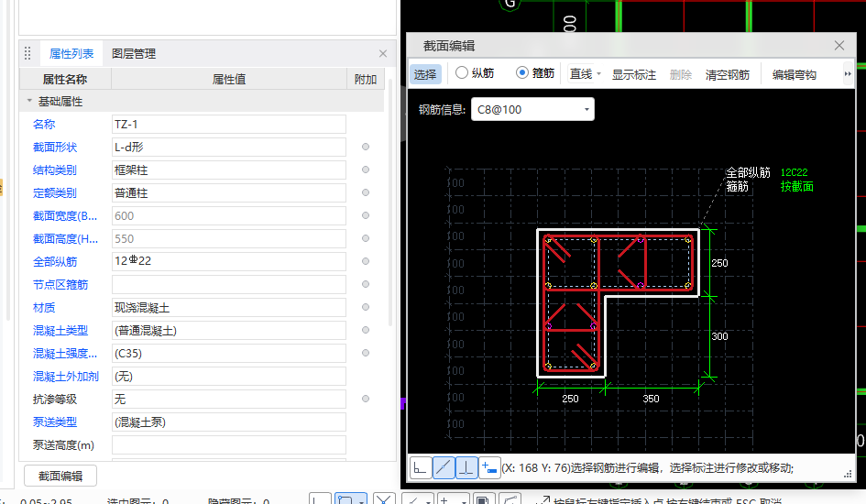
Task: Click the 12C22 rebar annotation in drawing
Action: point(795,172)
